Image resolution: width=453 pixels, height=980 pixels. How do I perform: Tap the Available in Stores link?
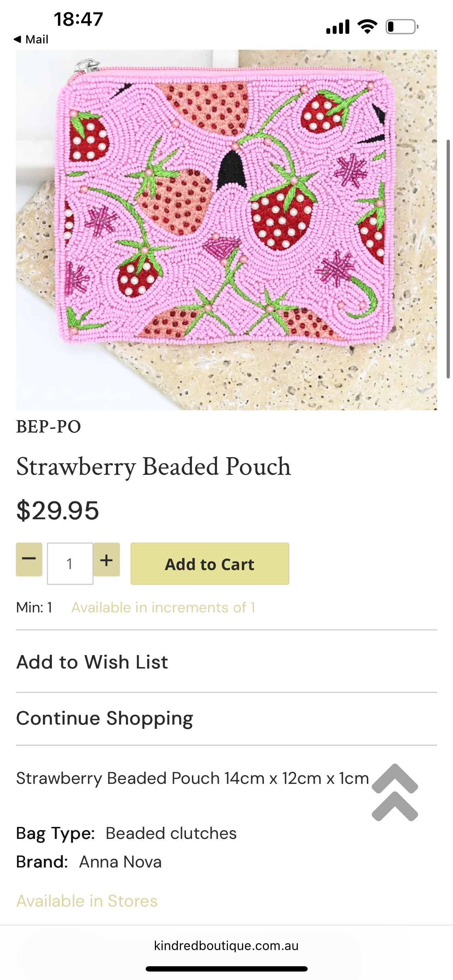click(x=87, y=901)
